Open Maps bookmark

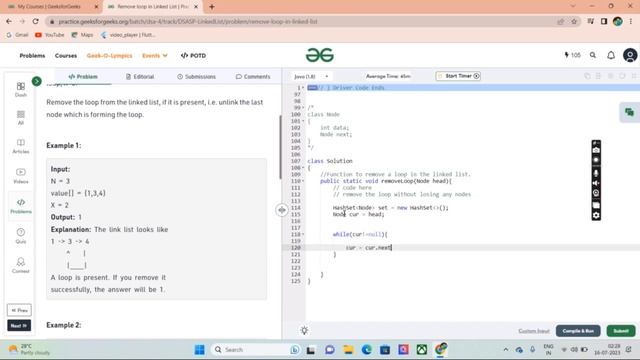pos(82,35)
